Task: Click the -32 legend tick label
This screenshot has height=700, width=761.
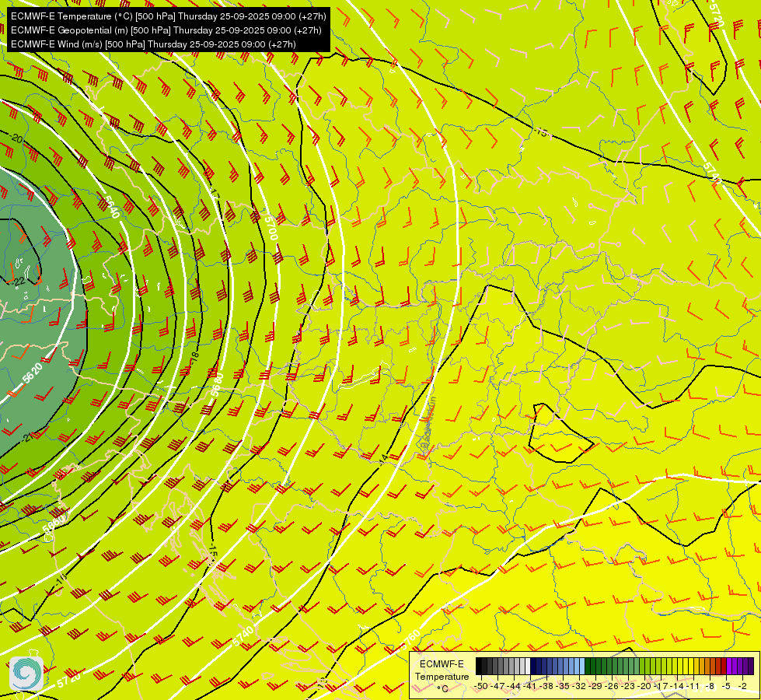Action: click(x=579, y=686)
